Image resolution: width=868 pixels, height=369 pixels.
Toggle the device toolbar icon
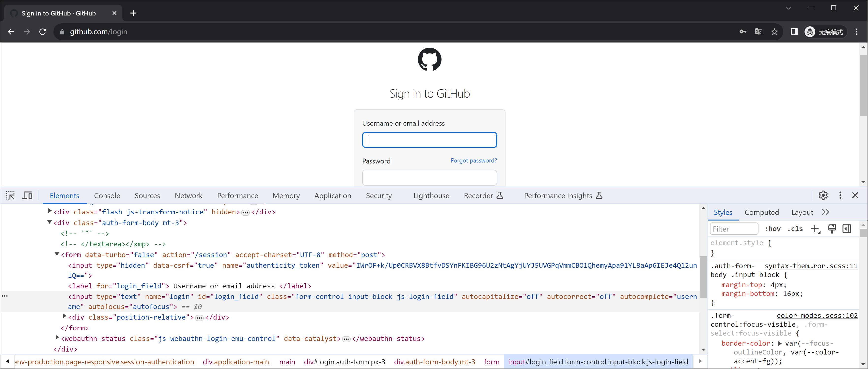coord(27,195)
